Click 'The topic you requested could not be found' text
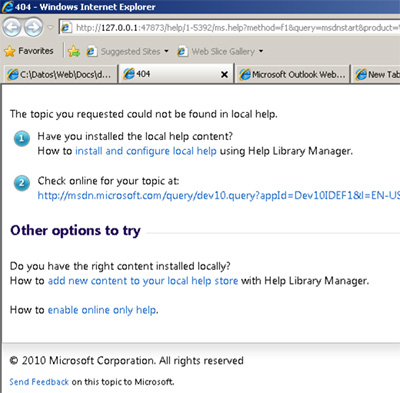Screen dimensions: 400x393 tap(144, 114)
